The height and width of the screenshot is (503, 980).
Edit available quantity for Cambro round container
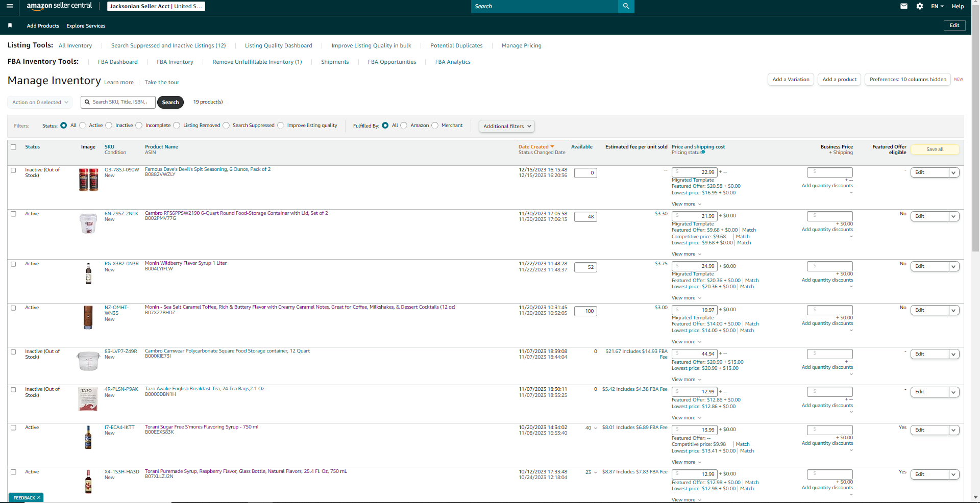coord(585,217)
